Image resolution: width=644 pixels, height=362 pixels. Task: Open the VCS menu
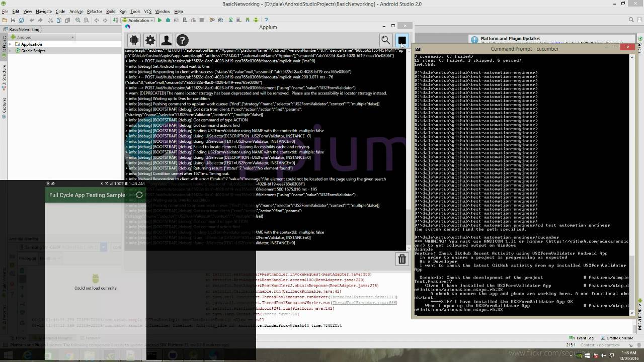[x=148, y=11]
